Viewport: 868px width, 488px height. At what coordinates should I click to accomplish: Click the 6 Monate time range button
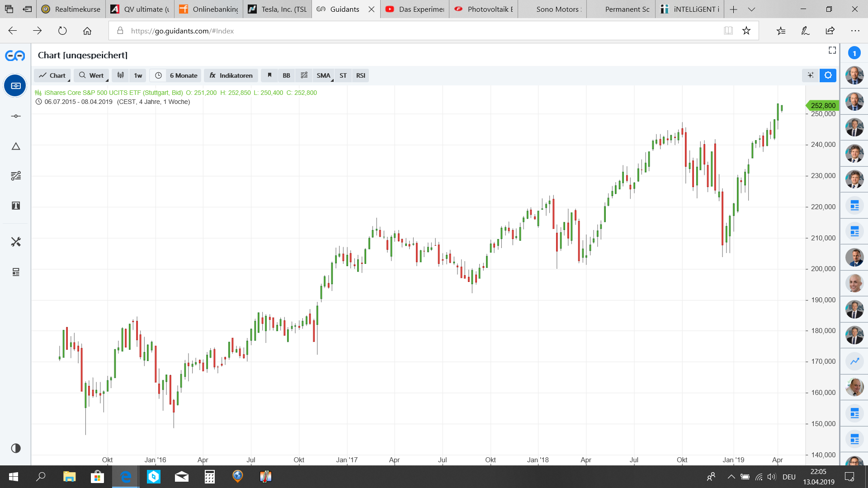click(x=184, y=75)
